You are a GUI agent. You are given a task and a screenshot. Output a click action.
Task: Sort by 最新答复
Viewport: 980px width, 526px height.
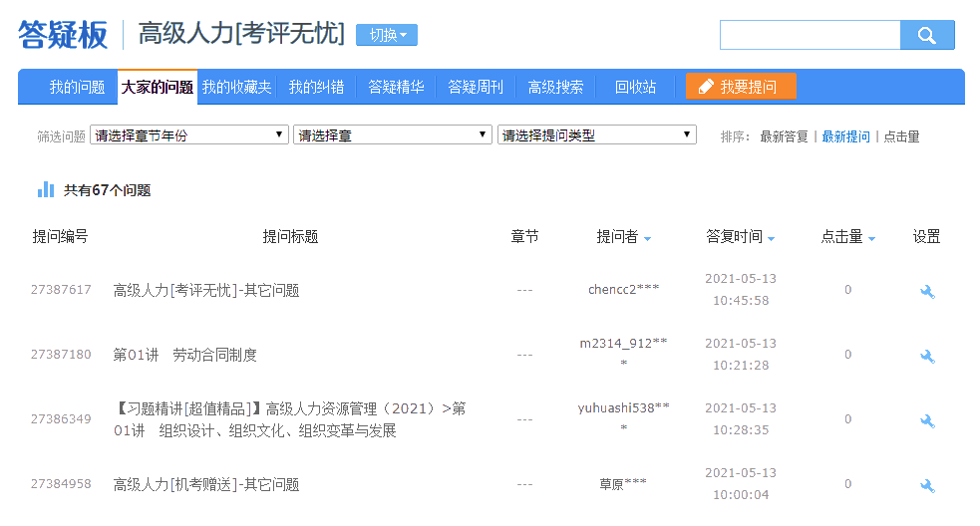784,136
